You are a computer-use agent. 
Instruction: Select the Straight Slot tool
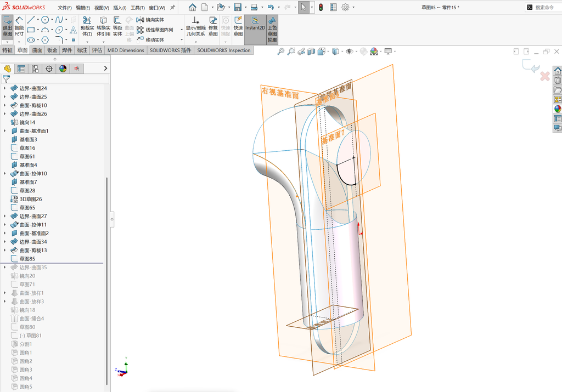click(x=31, y=39)
